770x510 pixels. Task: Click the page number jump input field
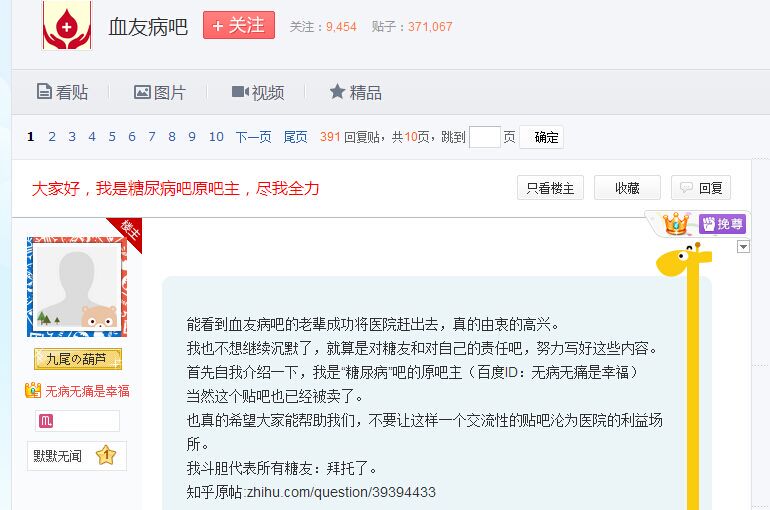(x=484, y=137)
